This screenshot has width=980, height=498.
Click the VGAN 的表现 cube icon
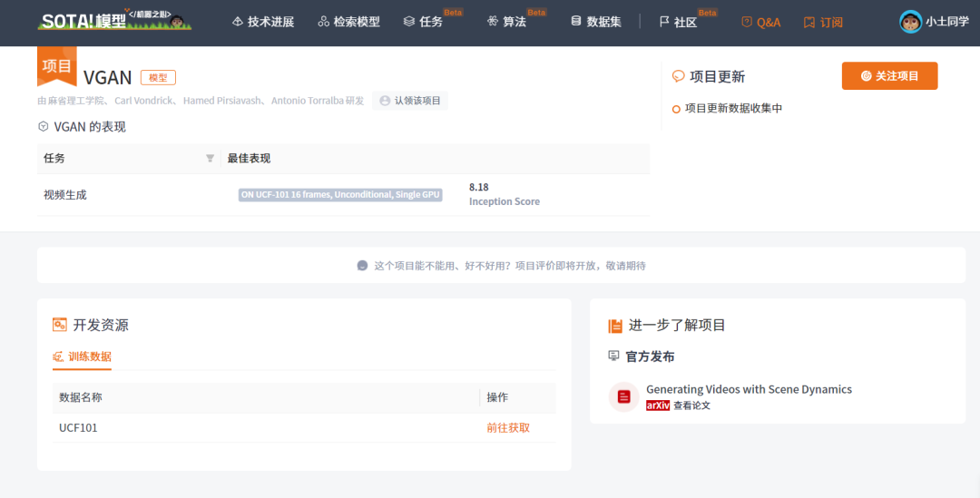[x=44, y=127]
